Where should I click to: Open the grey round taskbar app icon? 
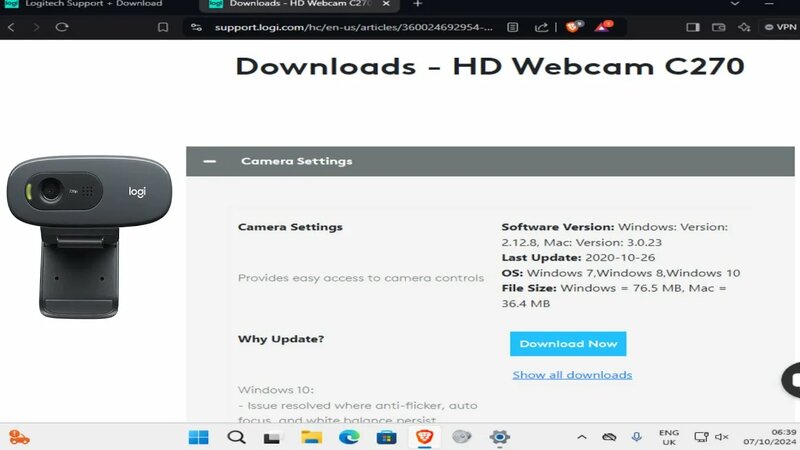(x=462, y=437)
